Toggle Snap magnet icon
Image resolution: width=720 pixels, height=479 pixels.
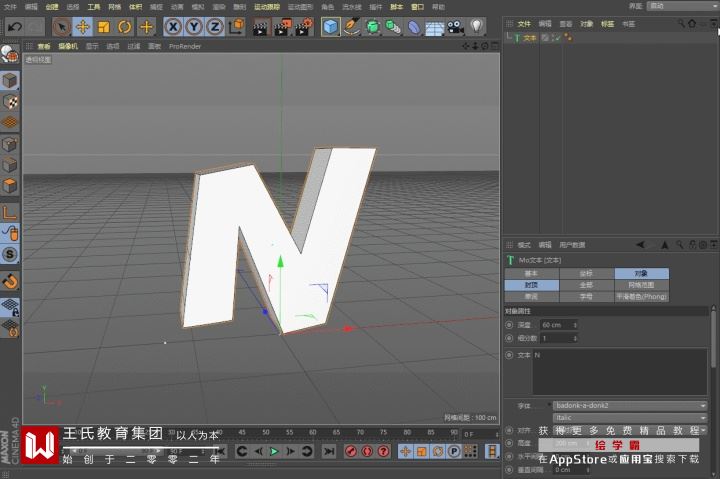(x=10, y=281)
